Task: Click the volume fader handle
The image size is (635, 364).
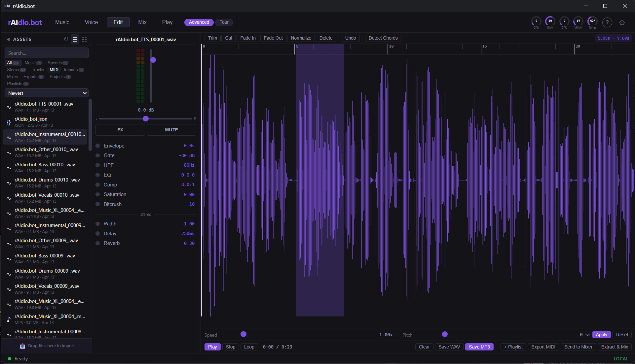Action: pyautogui.click(x=153, y=60)
